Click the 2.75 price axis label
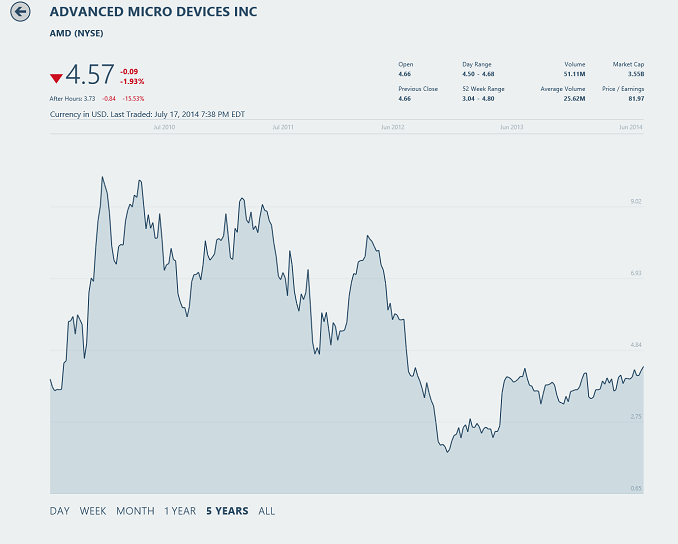This screenshot has height=544, width=678. 636,416
